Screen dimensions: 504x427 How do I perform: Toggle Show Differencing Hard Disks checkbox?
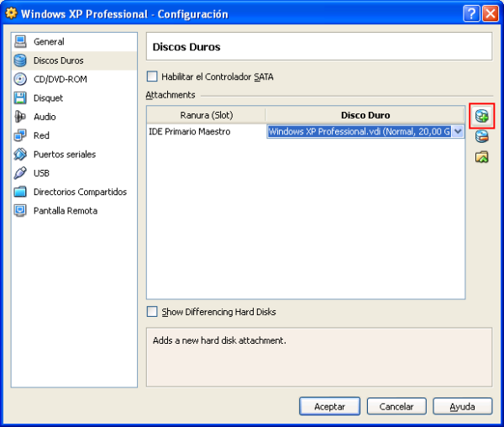click(152, 312)
